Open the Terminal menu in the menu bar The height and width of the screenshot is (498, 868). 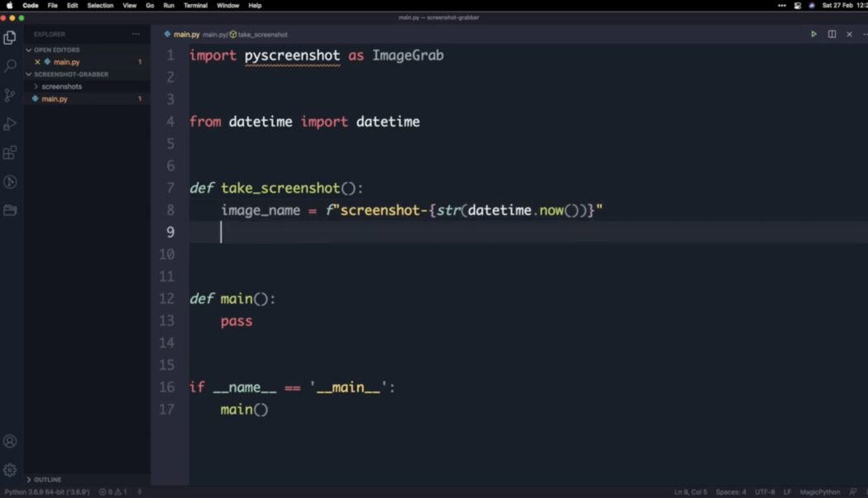(195, 5)
